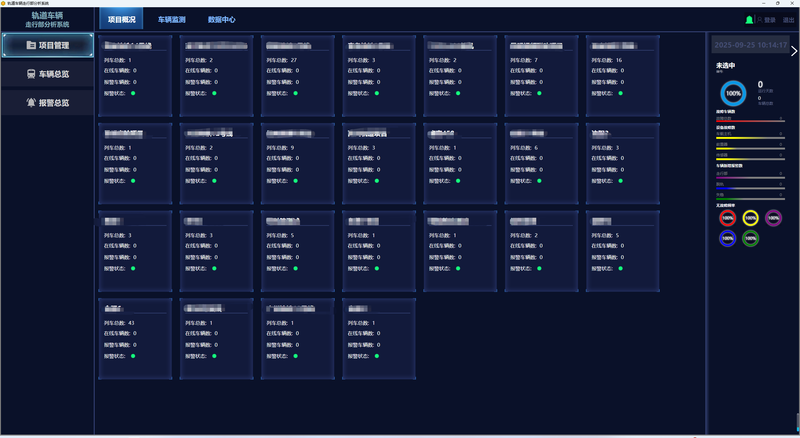This screenshot has width=800, height=438.
Task: Click the 退出 exit button
Action: pyautogui.click(x=789, y=20)
